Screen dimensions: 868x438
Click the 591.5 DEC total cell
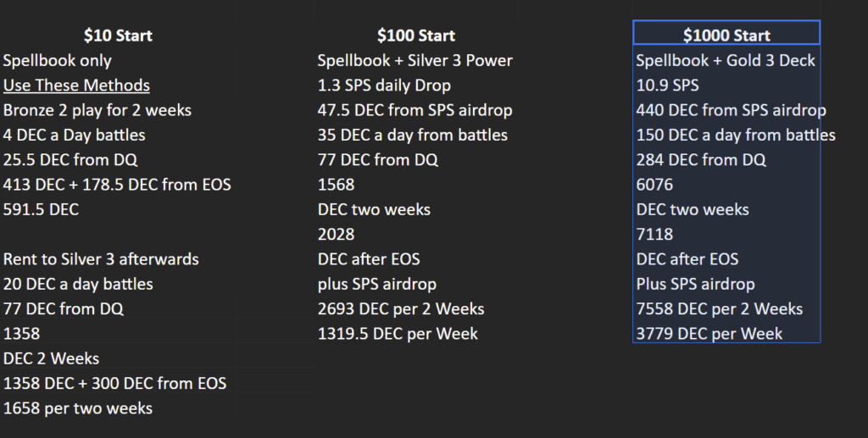[x=41, y=209]
